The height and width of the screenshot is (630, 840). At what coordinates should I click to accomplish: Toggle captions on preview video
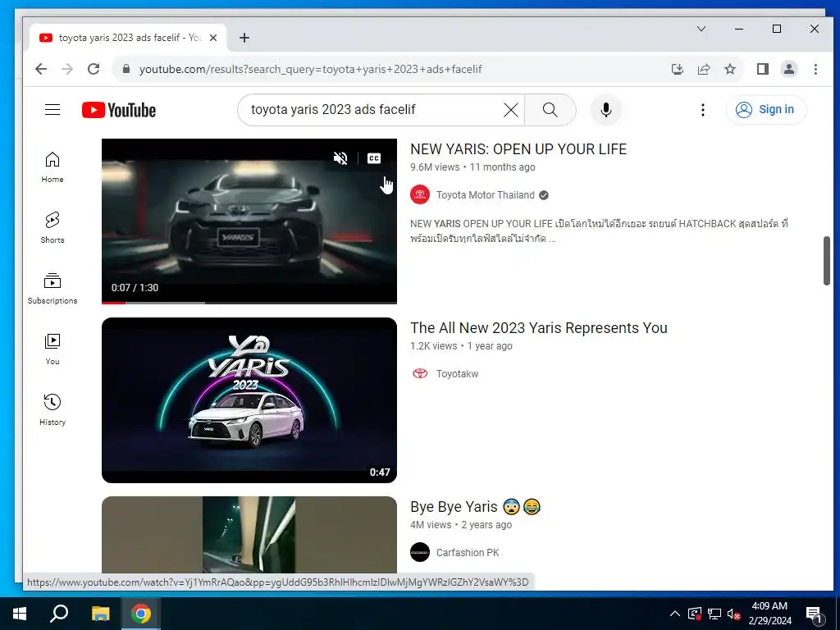point(374,158)
